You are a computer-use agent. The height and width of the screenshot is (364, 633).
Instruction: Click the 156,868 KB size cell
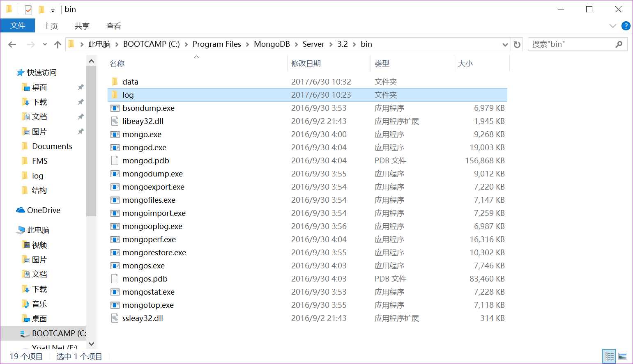pos(485,160)
